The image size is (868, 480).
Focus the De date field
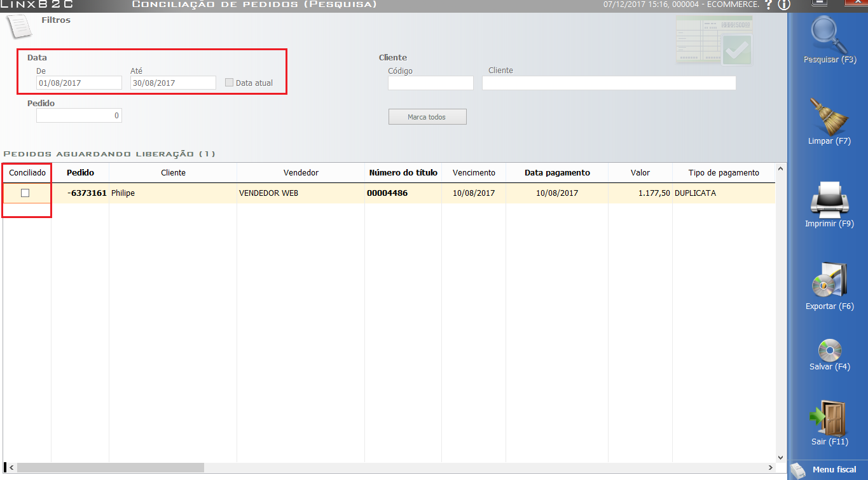(79, 83)
